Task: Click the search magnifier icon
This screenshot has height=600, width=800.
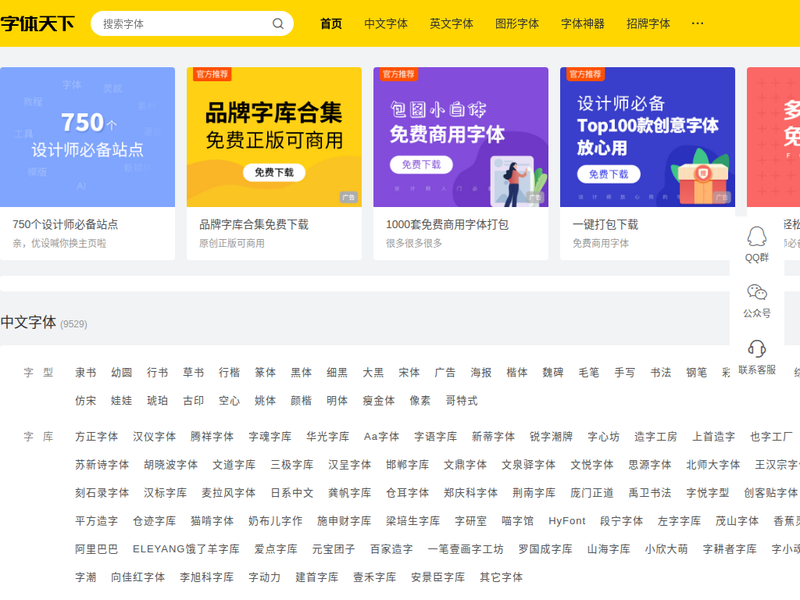Action: coord(278,24)
